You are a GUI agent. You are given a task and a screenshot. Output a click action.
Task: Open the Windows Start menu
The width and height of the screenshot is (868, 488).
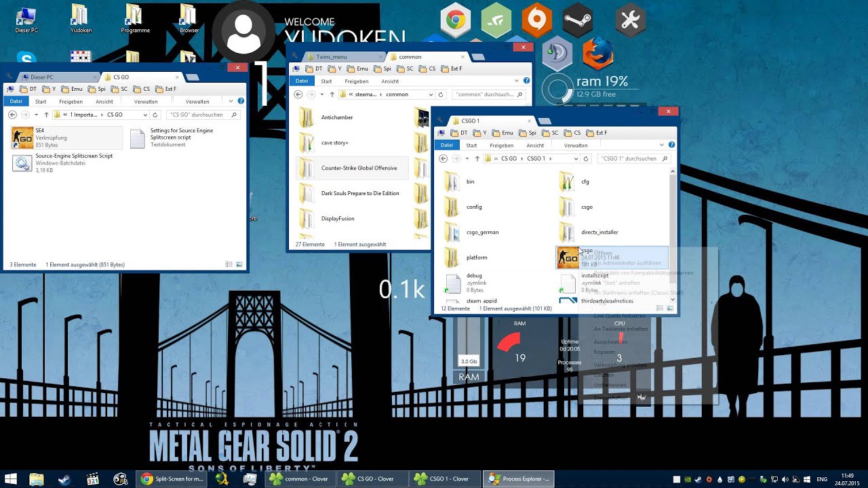click(11, 479)
